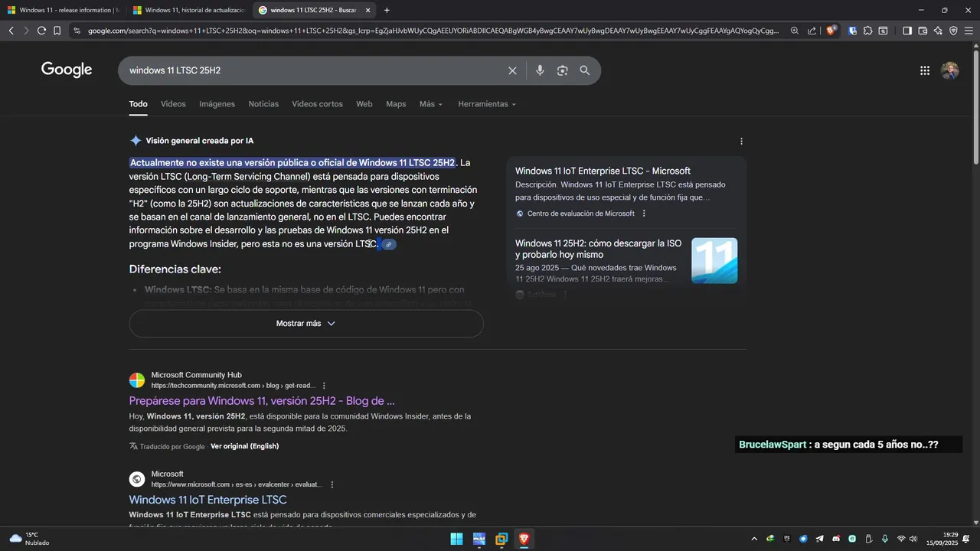This screenshot has width=980, height=551.
Task: Click Ver original (English) link
Action: click(244, 446)
